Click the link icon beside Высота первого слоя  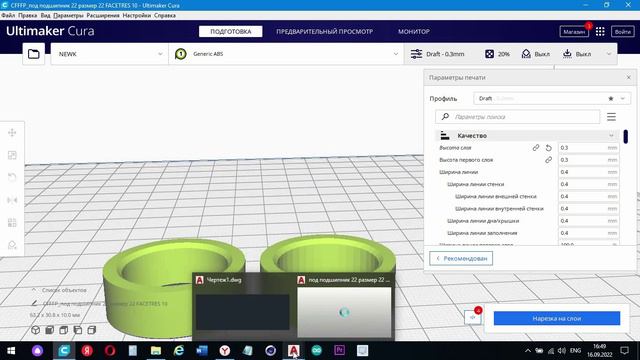[549, 160]
